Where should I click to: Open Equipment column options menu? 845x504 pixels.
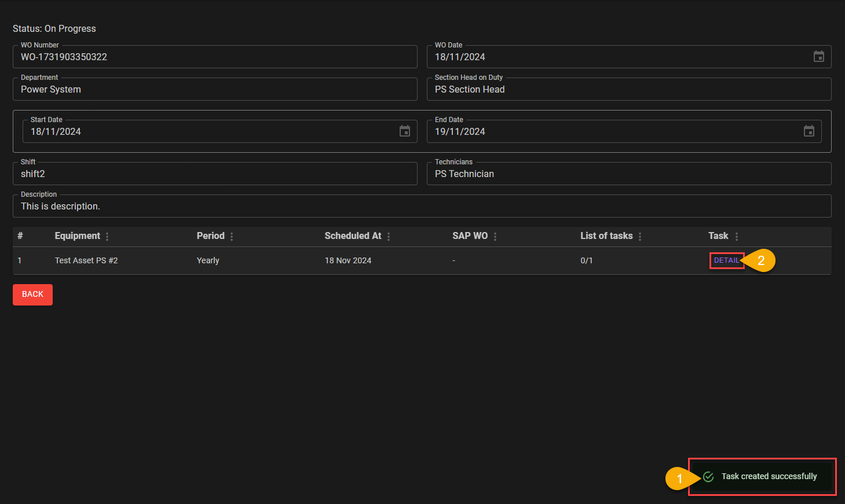click(107, 237)
